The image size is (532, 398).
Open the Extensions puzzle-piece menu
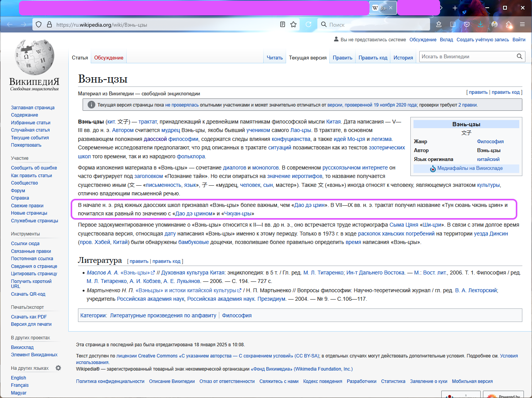(508, 24)
